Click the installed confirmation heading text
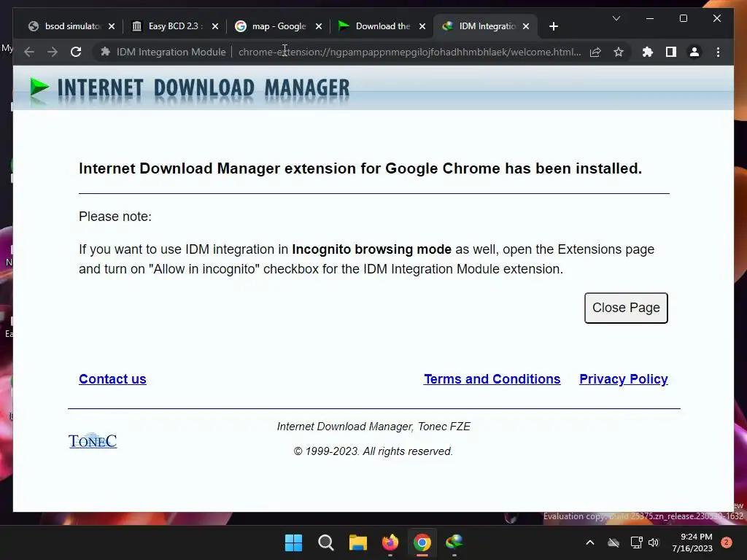Screen dimensions: 747x560 pos(360,168)
